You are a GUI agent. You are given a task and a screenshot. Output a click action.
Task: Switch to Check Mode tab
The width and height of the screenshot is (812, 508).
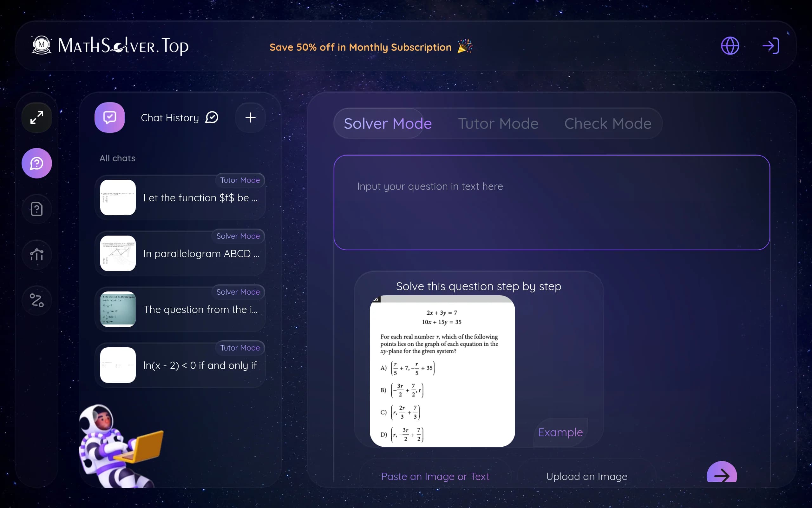(x=608, y=123)
